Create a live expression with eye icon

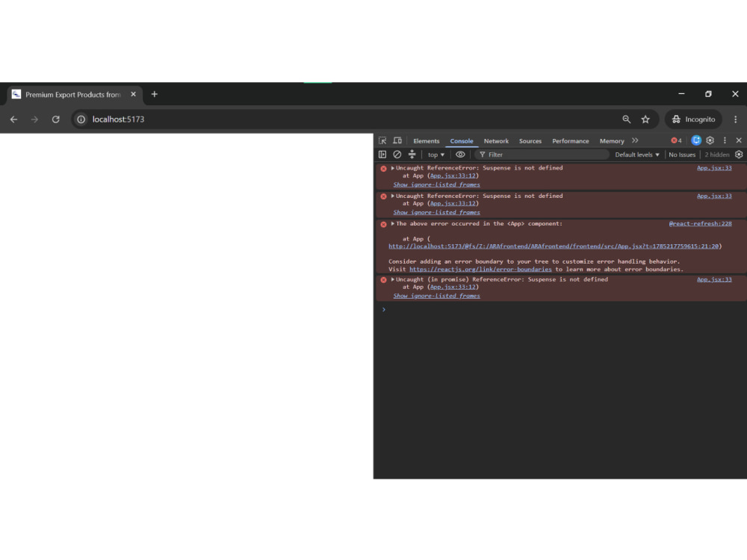tap(460, 155)
